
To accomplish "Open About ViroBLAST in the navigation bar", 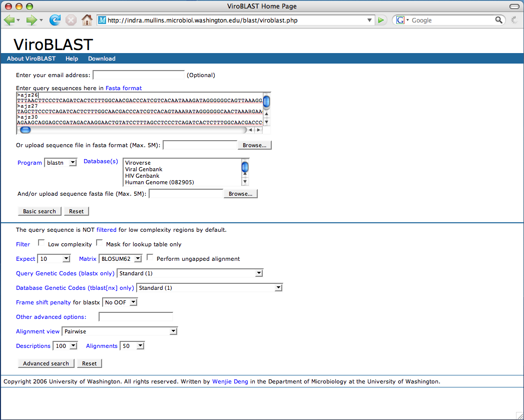I will click(31, 59).
